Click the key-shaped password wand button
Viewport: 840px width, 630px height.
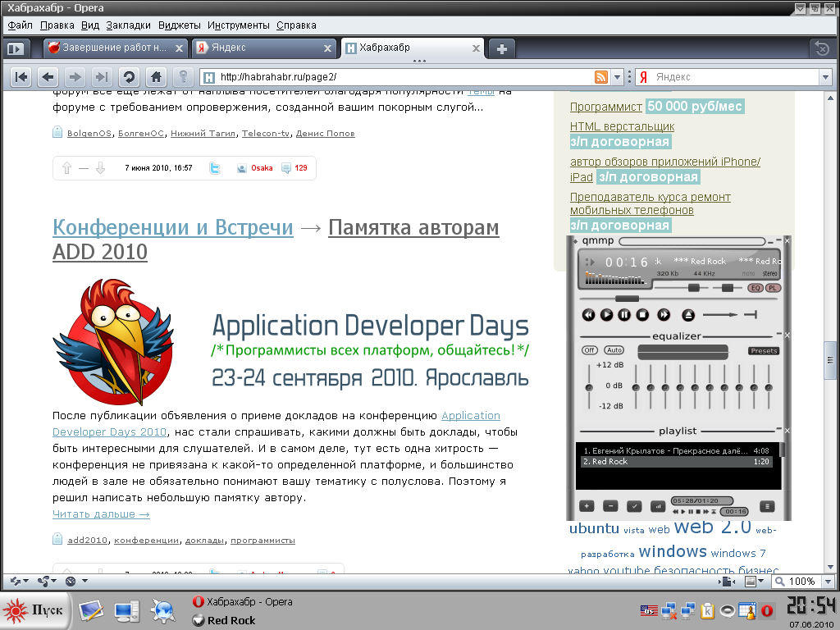click(x=183, y=77)
